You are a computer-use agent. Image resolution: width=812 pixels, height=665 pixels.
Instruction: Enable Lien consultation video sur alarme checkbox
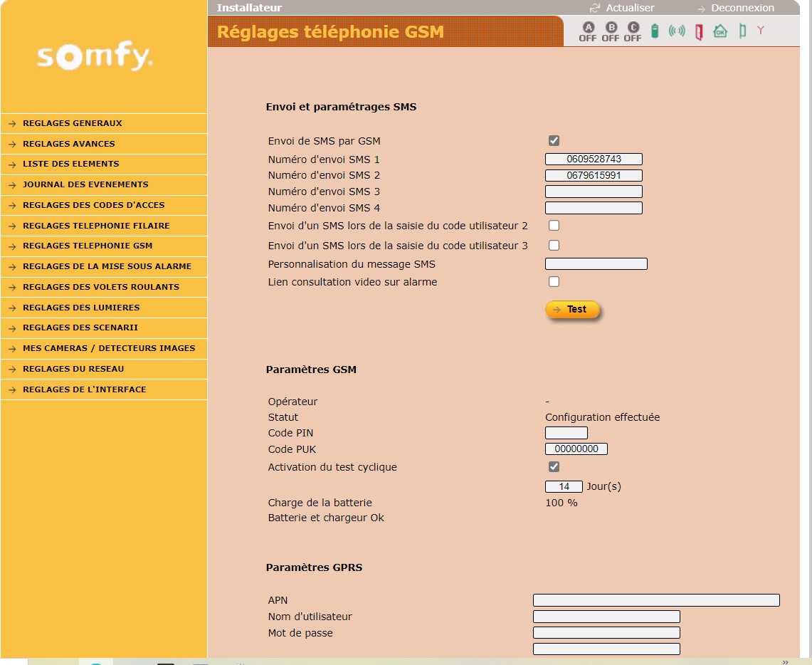(x=554, y=282)
